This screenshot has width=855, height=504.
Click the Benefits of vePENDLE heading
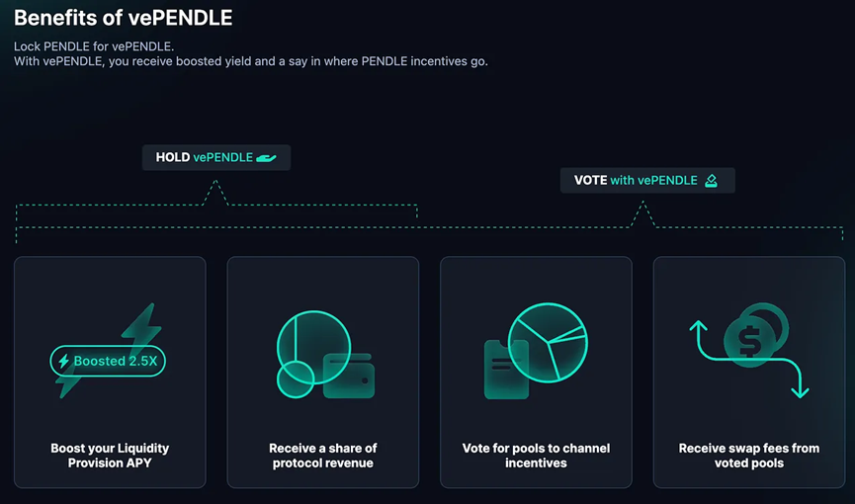click(x=124, y=18)
